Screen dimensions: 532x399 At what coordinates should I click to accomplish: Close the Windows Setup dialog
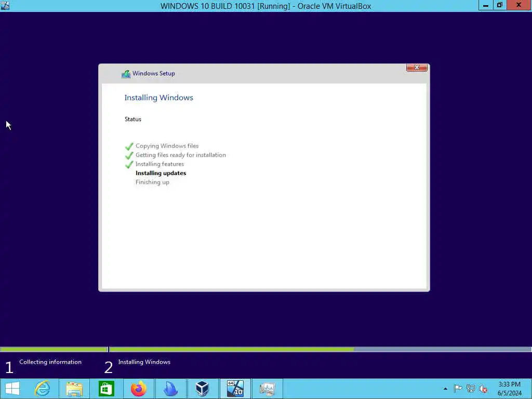[x=417, y=68]
